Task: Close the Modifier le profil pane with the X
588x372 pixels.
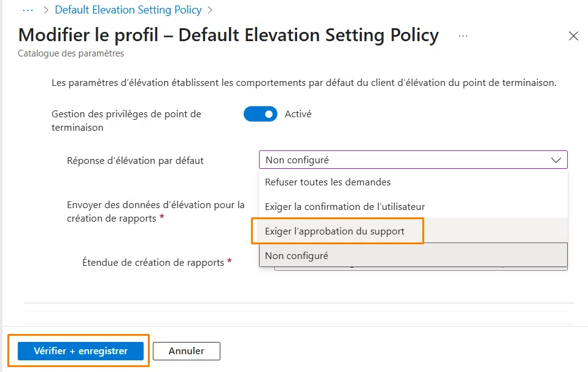Action: [573, 36]
